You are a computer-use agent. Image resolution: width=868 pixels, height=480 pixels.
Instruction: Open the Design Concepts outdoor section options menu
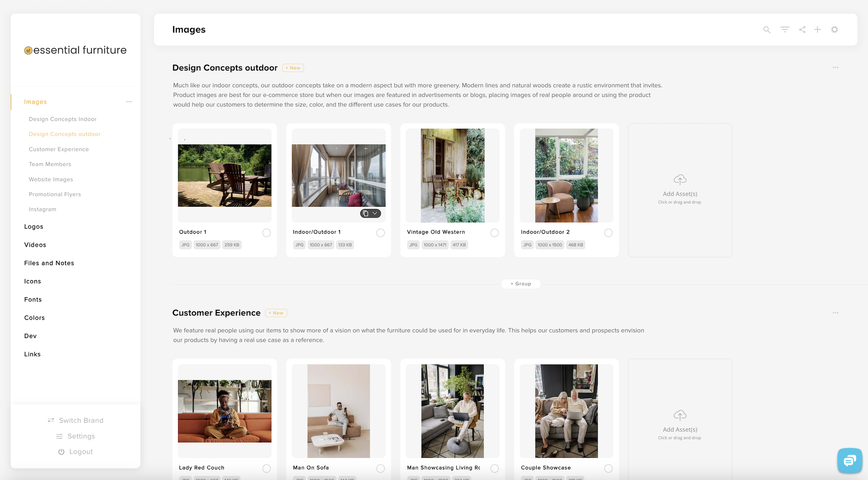835,67
